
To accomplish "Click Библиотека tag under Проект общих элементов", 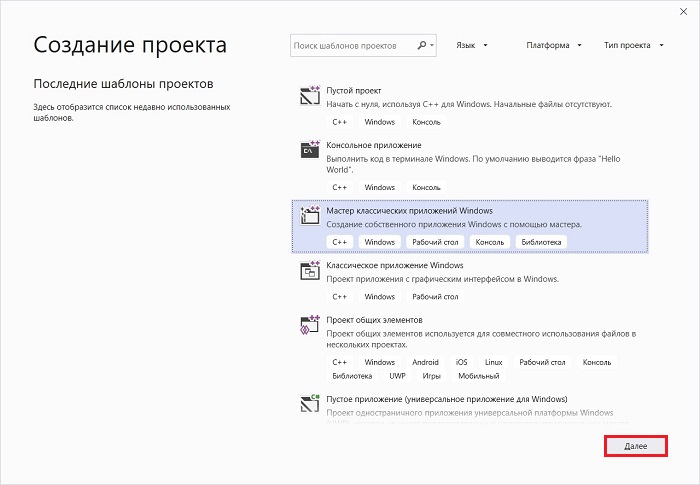I will click(352, 376).
